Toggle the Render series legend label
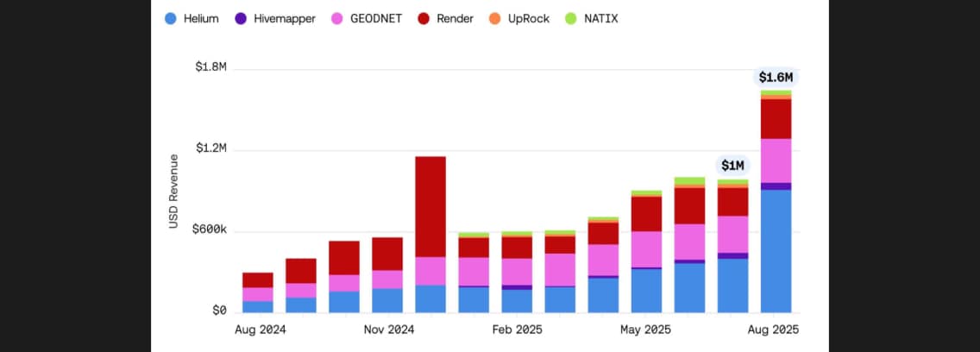 455,18
